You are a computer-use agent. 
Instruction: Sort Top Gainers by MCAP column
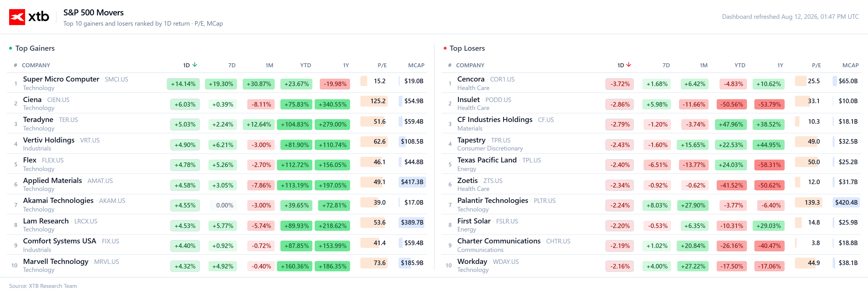416,65
